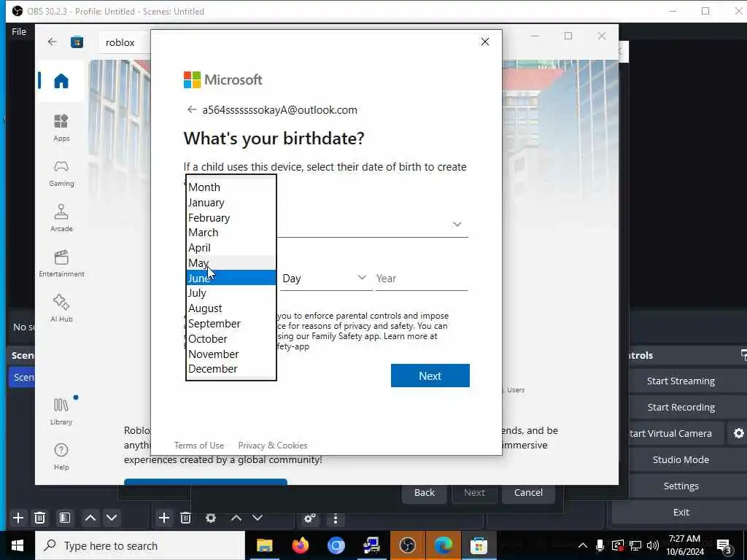Open Microsoft Edge from taskbar
The width and height of the screenshot is (747, 560).
[x=443, y=545]
